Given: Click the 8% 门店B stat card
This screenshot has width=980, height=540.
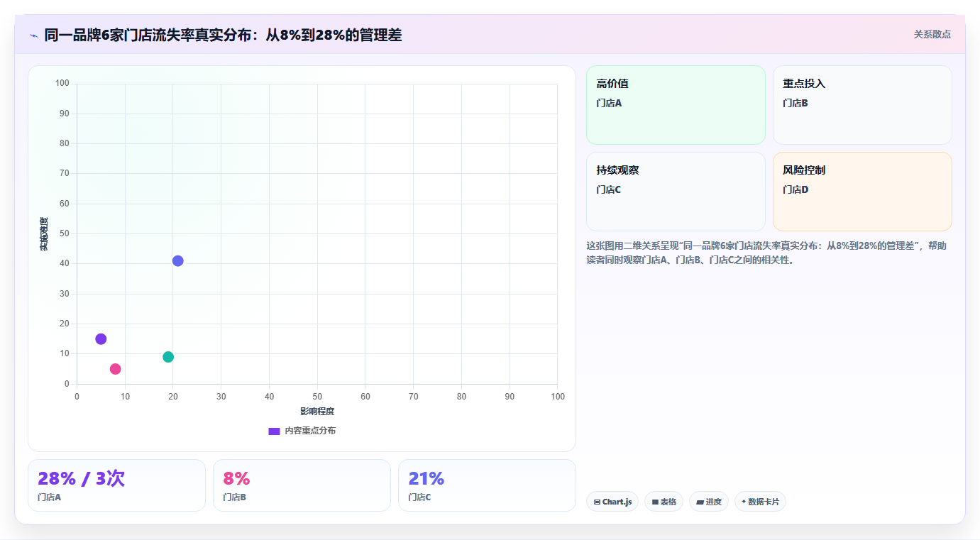Looking at the screenshot, I should [302, 485].
